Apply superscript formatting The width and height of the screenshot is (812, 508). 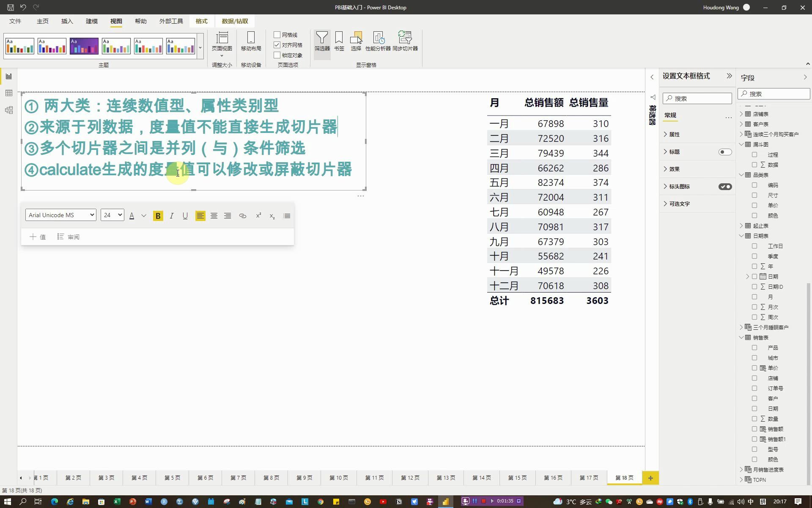[258, 216]
